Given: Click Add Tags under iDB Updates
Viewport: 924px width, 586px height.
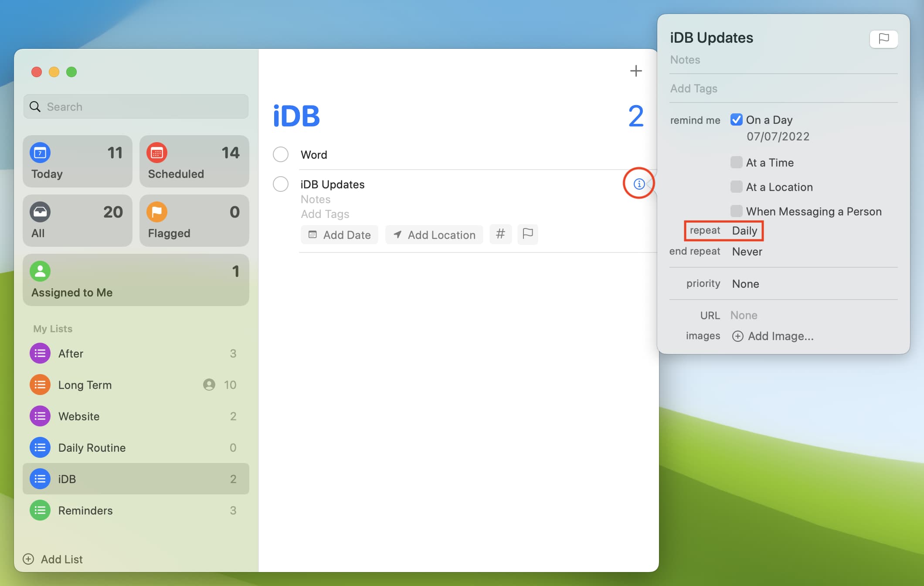Looking at the screenshot, I should pyautogui.click(x=325, y=214).
